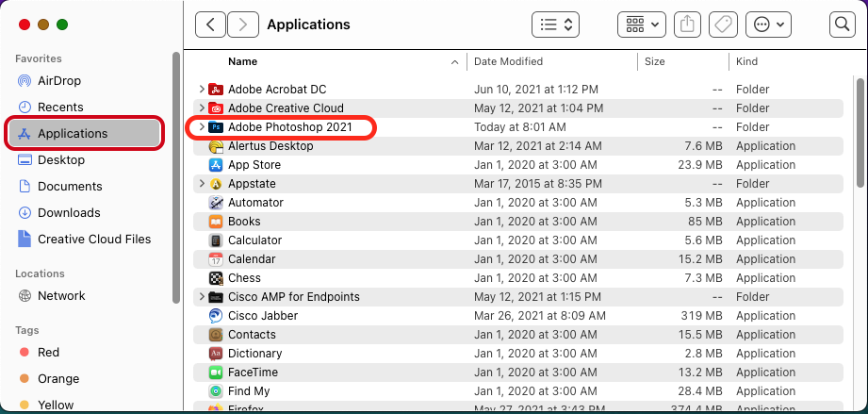Click the forward navigation arrow
Image resolution: width=868 pixels, height=414 pixels.
point(242,25)
